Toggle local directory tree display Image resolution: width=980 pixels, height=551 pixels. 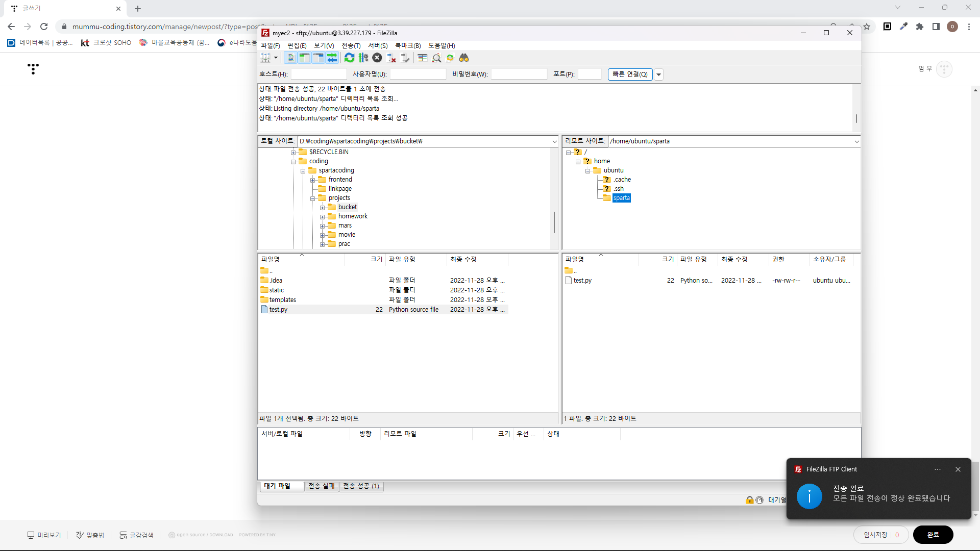click(304, 58)
